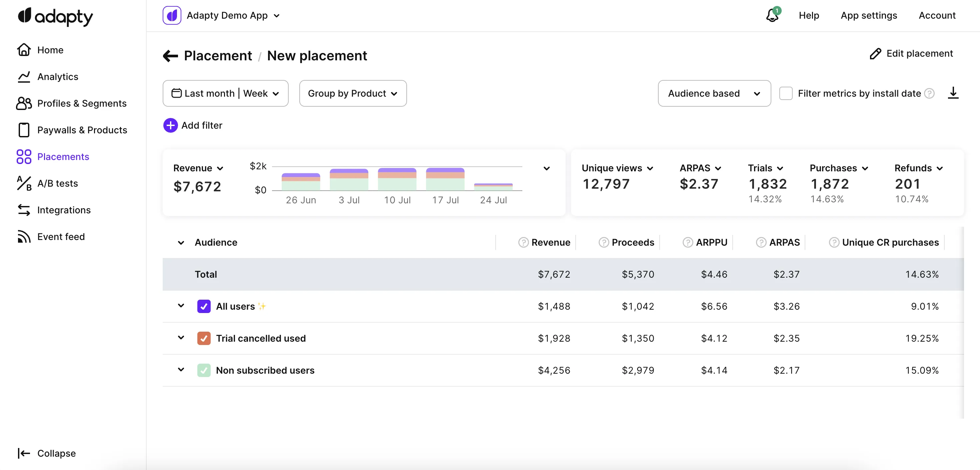Screen dimensions: 980x470
Task: Open the Group by Product dropdown
Action: [353, 93]
